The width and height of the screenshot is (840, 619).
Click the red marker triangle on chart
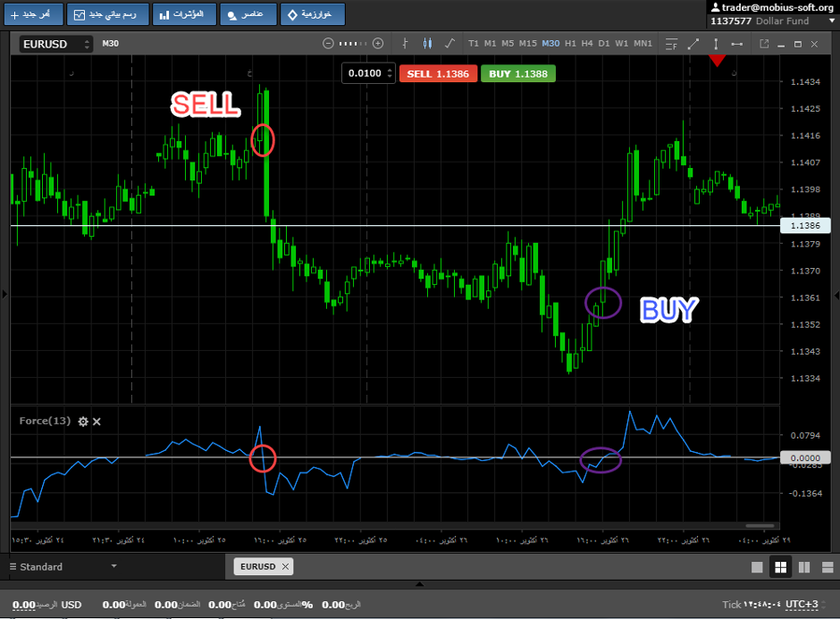point(717,60)
